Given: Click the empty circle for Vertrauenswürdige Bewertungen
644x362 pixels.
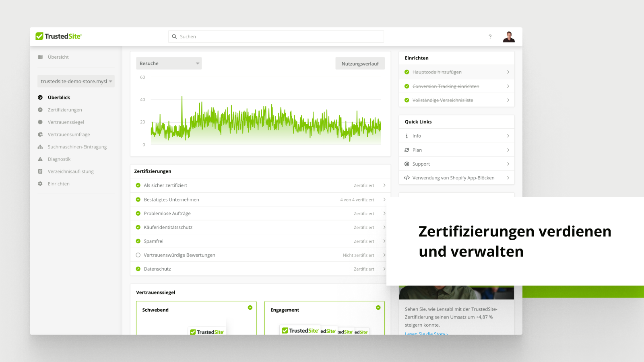Looking at the screenshot, I should [x=138, y=255].
